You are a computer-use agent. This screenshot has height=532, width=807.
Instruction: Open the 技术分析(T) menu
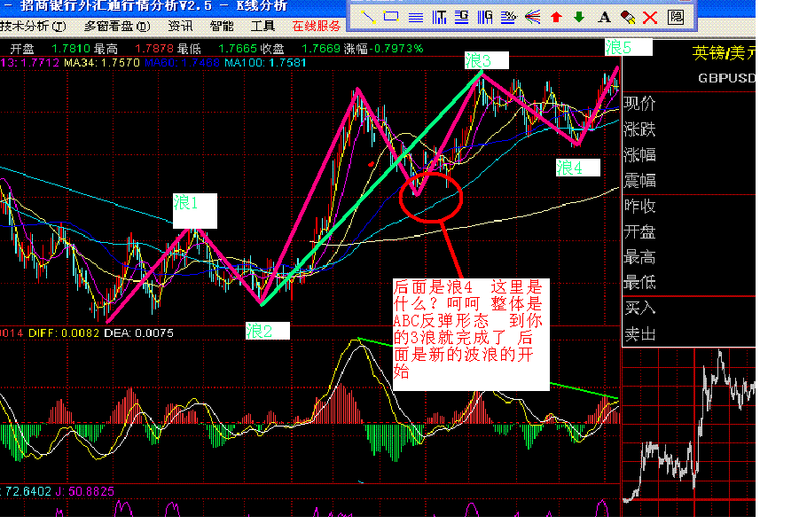point(34,26)
